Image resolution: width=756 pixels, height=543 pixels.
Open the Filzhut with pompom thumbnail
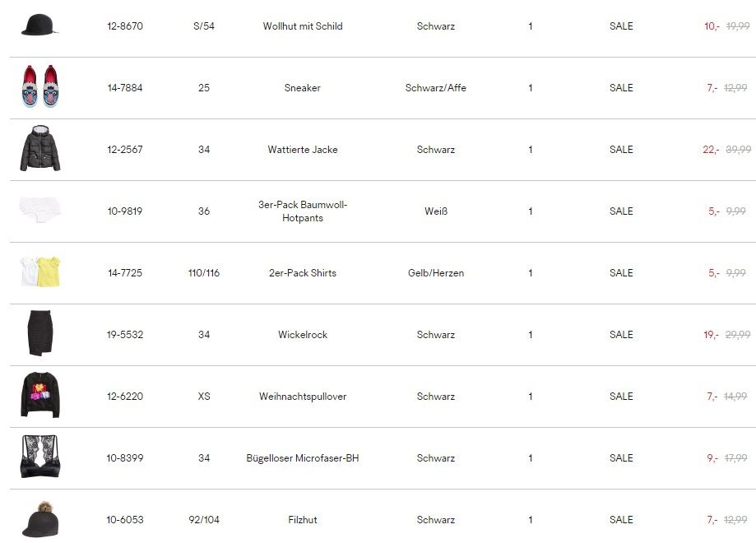40,519
